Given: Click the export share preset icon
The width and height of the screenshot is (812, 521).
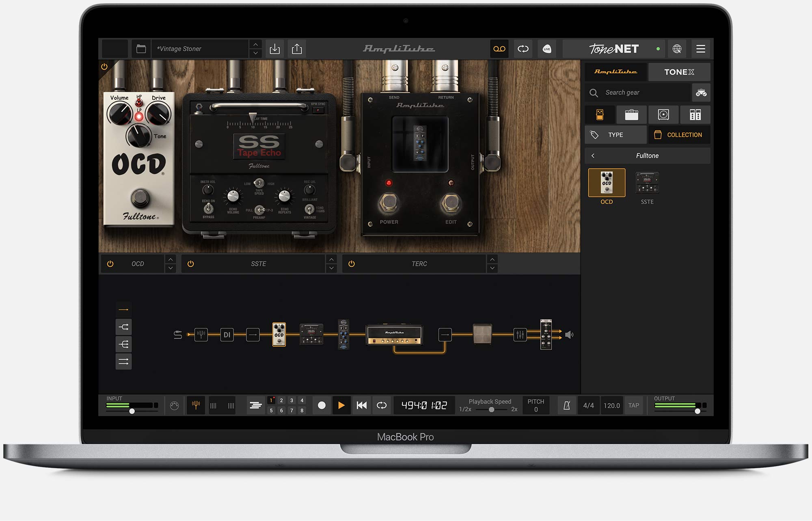Looking at the screenshot, I should pyautogui.click(x=297, y=49).
